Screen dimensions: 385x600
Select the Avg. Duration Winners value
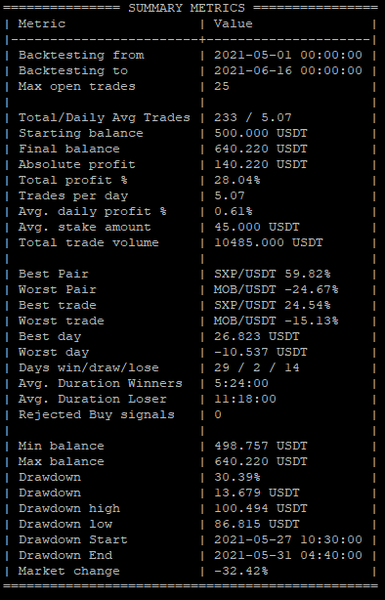tap(241, 383)
